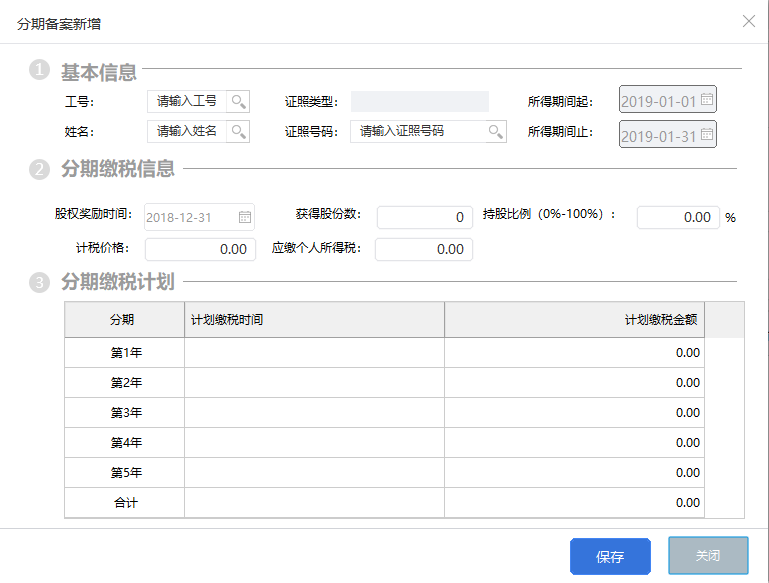Select the 第2年 row label
Screen dimensions: 769x583
tap(126, 382)
